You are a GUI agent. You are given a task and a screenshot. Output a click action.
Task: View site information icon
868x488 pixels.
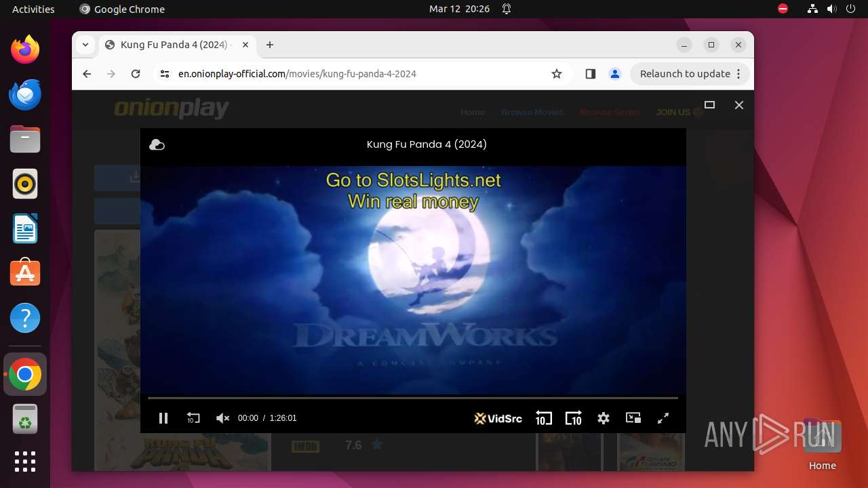coord(164,74)
